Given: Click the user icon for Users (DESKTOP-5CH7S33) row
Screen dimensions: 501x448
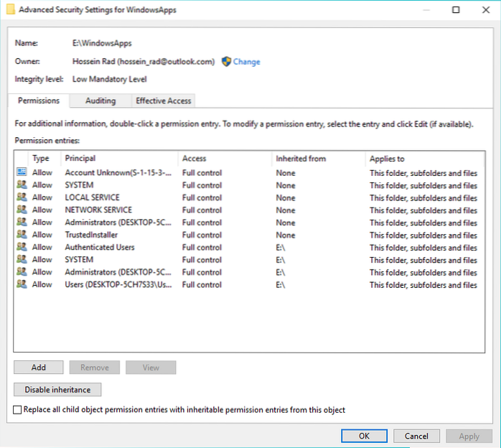Looking at the screenshot, I should (x=22, y=284).
